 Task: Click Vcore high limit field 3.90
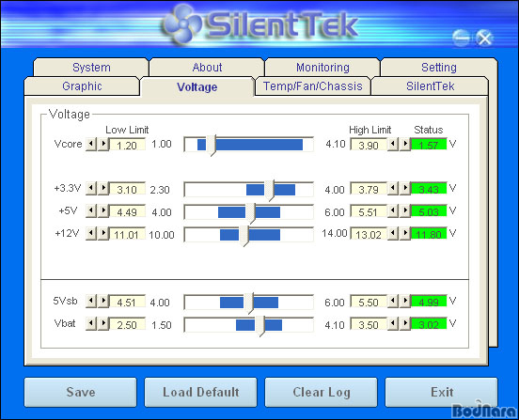pos(369,145)
